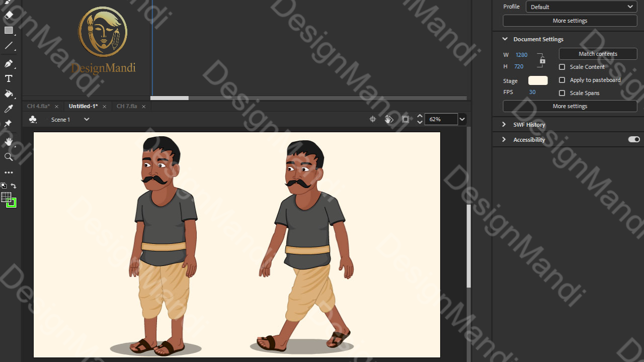The height and width of the screenshot is (362, 644).
Task: Check Apply to pasteboard
Action: click(562, 79)
